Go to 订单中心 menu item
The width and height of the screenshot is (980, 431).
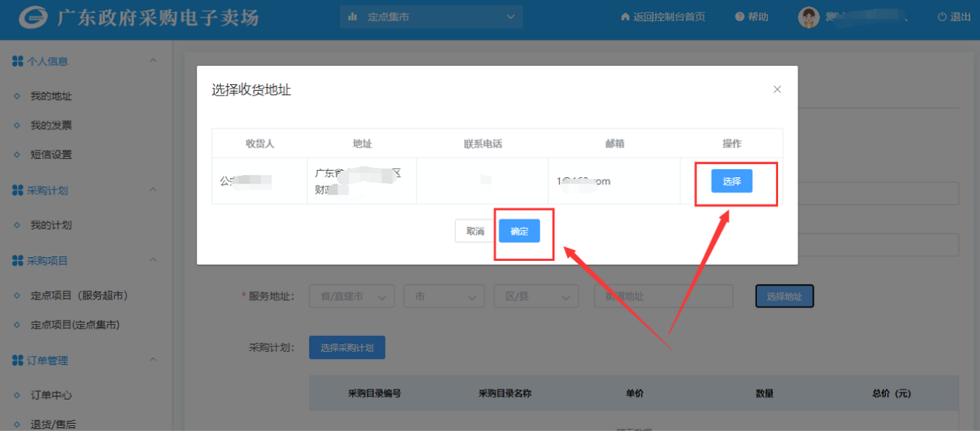[x=51, y=395]
